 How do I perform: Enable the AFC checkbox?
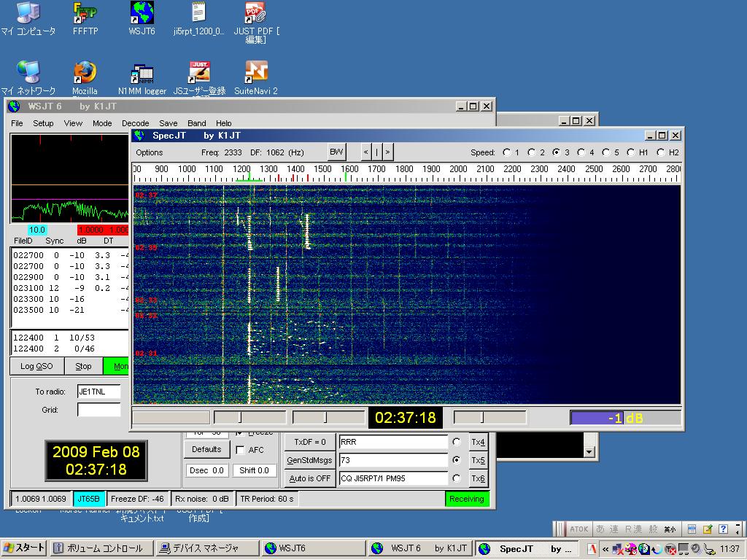point(240,451)
